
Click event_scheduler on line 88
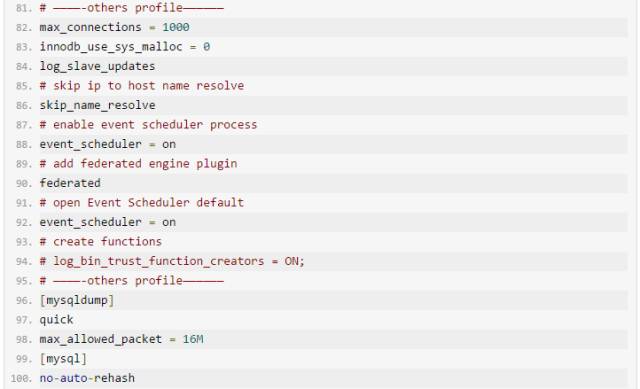pos(90,144)
